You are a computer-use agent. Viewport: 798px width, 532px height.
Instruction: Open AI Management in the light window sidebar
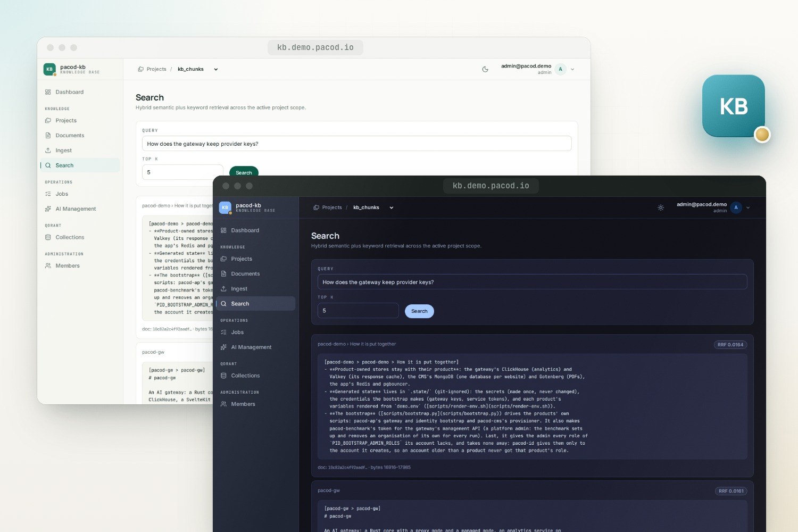coord(80,209)
